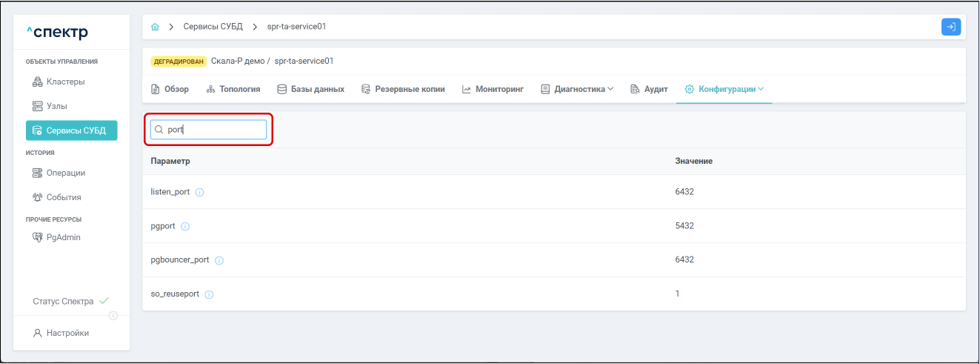Expand the Конфигурации tab dropdown
The height and width of the screenshot is (364, 980).
click(x=761, y=89)
